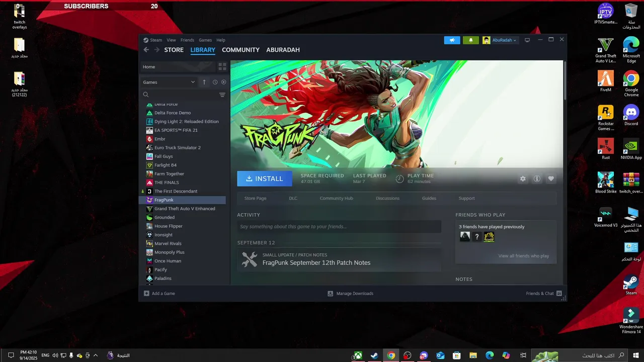This screenshot has width=644, height=362.
Task: Install FragPunk with the blue Install button
Action: pos(265,178)
